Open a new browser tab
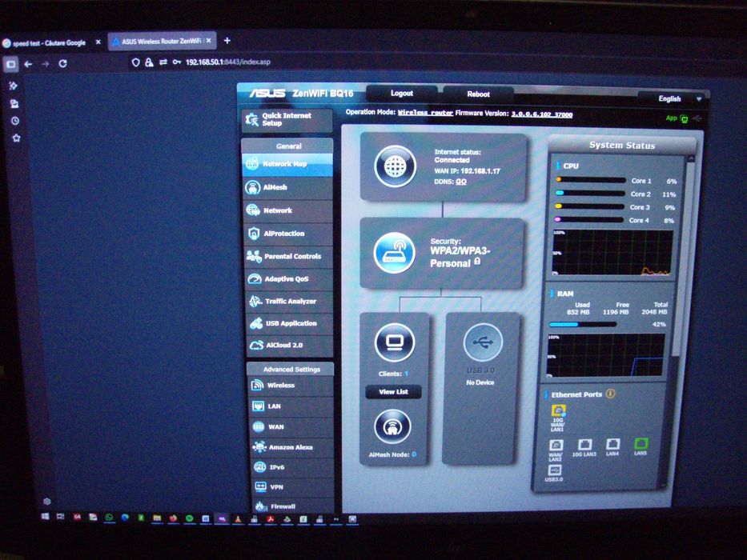This screenshot has width=747, height=560. click(227, 41)
